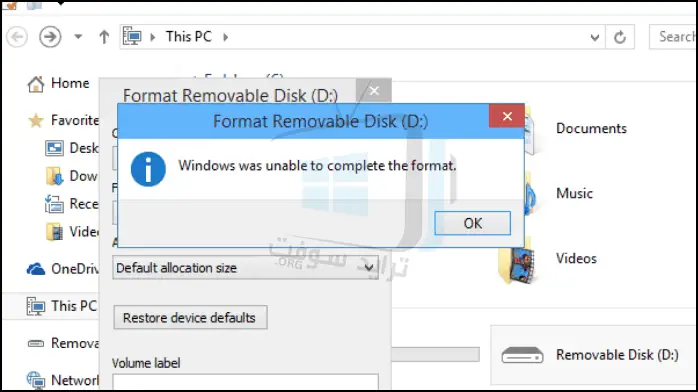Click the Search box in Explorer
Image resolution: width=698 pixels, height=392 pixels.
(673, 36)
